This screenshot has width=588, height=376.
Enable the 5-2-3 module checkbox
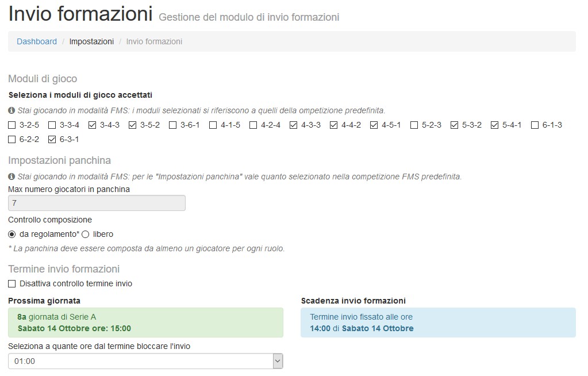[413, 124]
